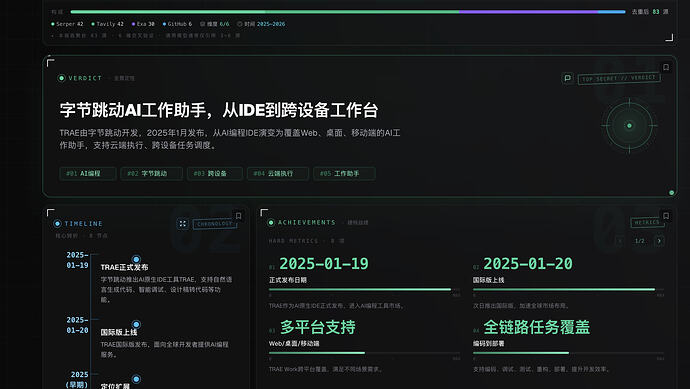Click the 1/2 page indicator
This screenshot has width=690, height=389.
point(640,241)
